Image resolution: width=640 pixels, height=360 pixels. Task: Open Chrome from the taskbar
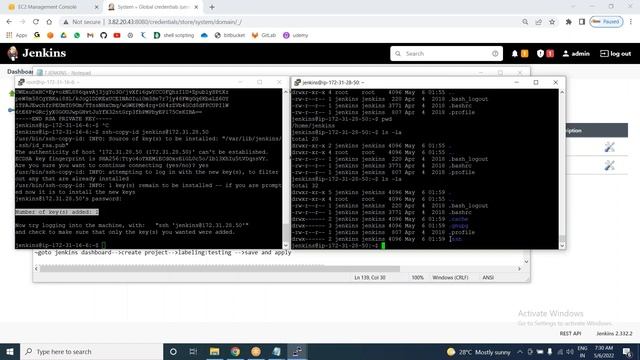click(235, 351)
